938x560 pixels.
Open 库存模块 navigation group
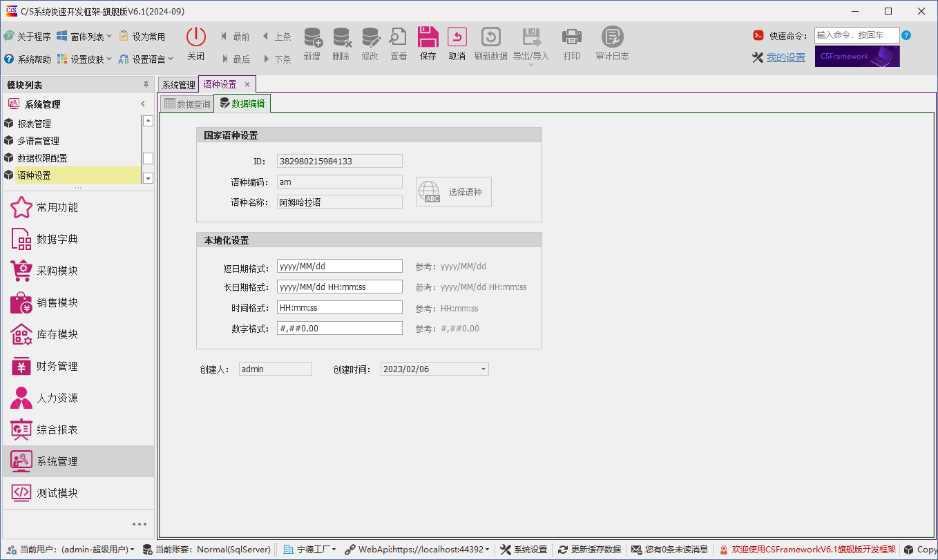click(x=78, y=334)
